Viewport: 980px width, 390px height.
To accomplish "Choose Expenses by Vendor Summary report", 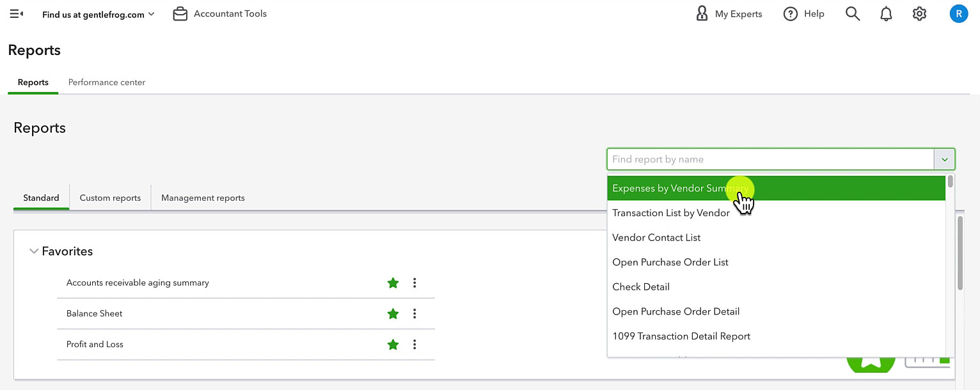I will (x=776, y=188).
